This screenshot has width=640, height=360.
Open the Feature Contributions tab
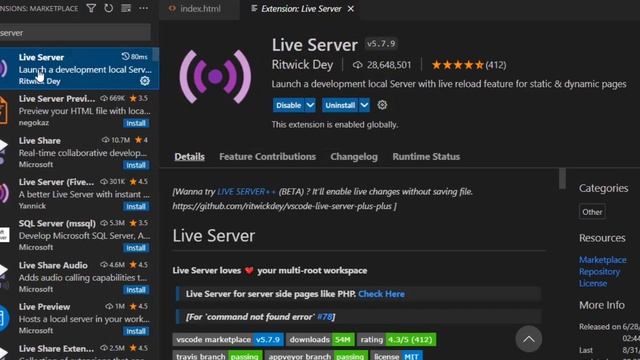[x=267, y=156]
